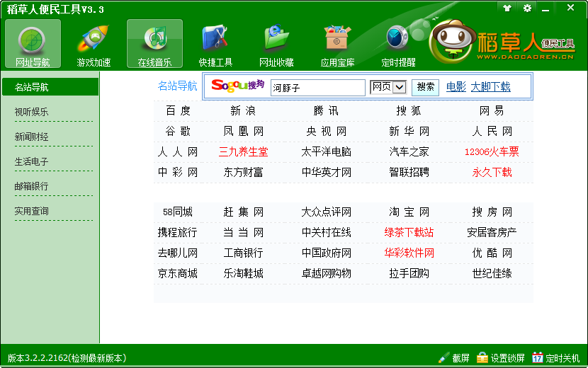Open 搜房网 site link
588x368 pixels.
tap(492, 212)
